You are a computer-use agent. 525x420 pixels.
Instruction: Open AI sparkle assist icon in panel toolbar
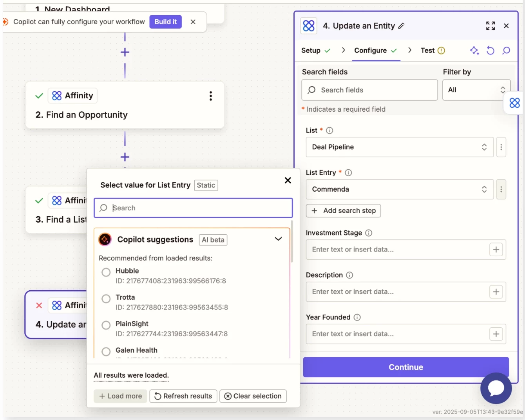(x=474, y=51)
